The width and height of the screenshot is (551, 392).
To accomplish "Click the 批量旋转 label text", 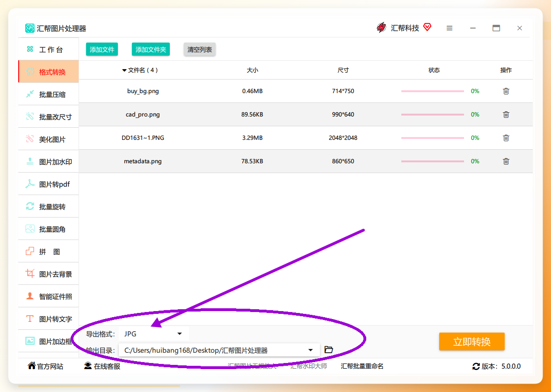I will point(52,207).
